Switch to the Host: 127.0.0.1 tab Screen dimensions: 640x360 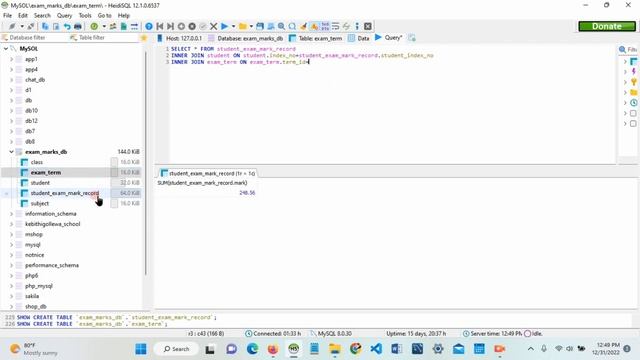(180, 38)
